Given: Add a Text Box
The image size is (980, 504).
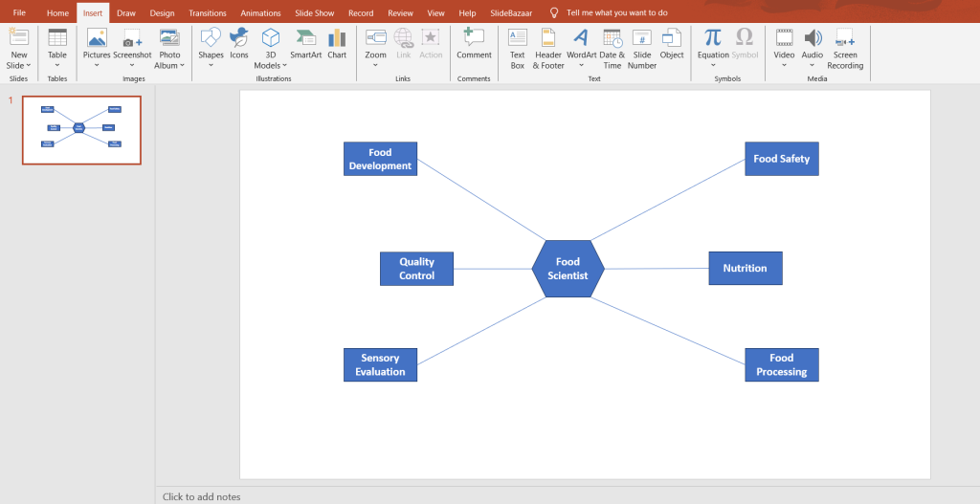Looking at the screenshot, I should click(518, 38).
